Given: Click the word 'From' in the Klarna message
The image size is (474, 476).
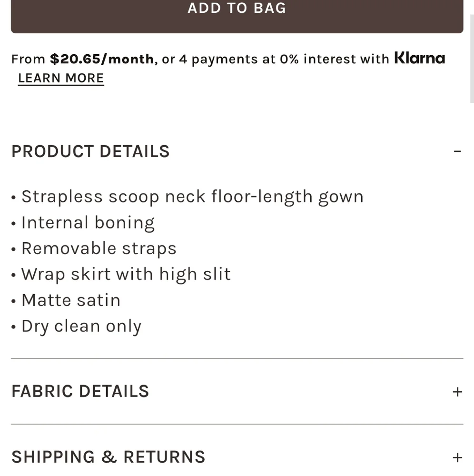Looking at the screenshot, I should click(x=28, y=59).
